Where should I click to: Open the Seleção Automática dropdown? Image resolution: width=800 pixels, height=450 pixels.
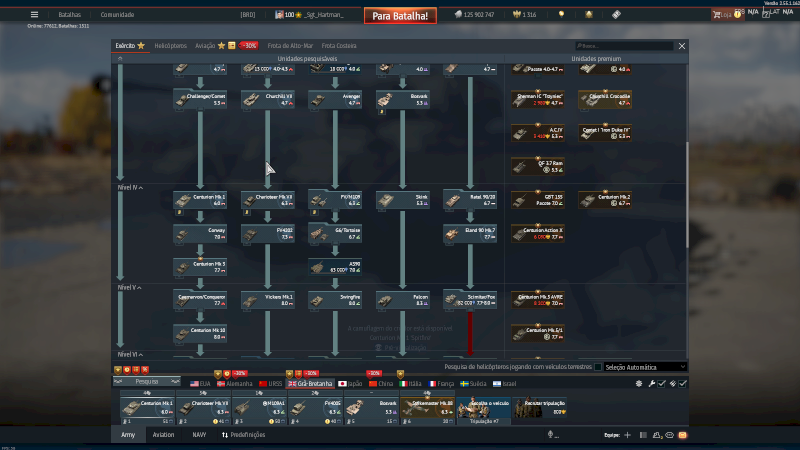point(645,367)
